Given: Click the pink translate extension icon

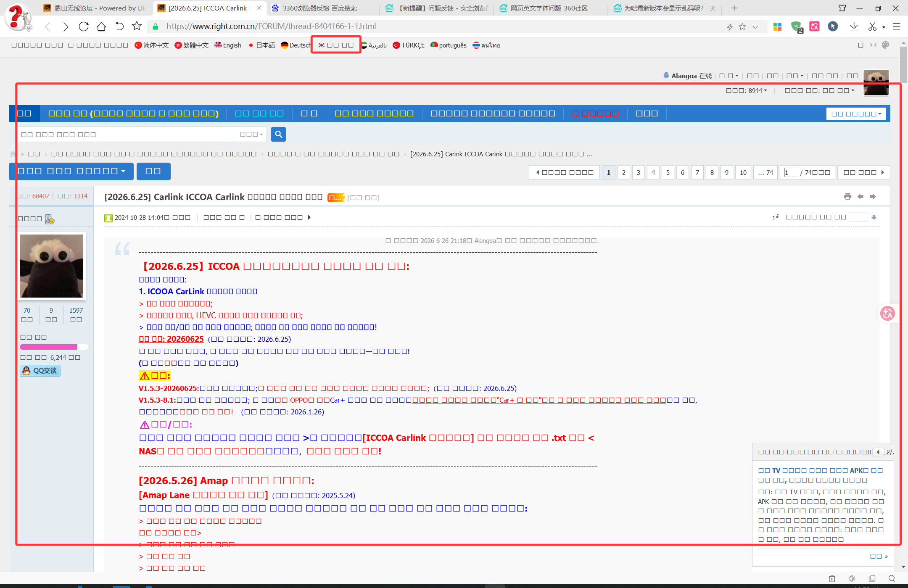Looking at the screenshot, I should pyautogui.click(x=814, y=26).
